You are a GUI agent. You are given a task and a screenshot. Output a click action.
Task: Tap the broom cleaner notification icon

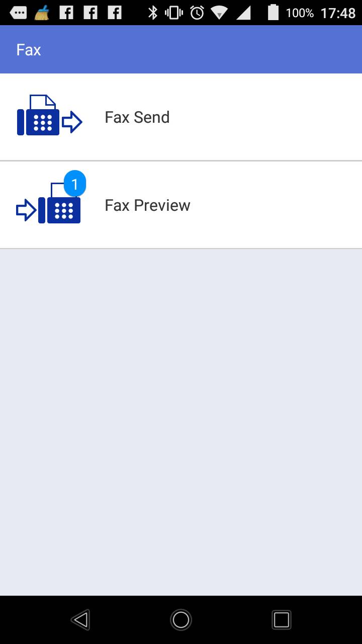click(x=42, y=13)
